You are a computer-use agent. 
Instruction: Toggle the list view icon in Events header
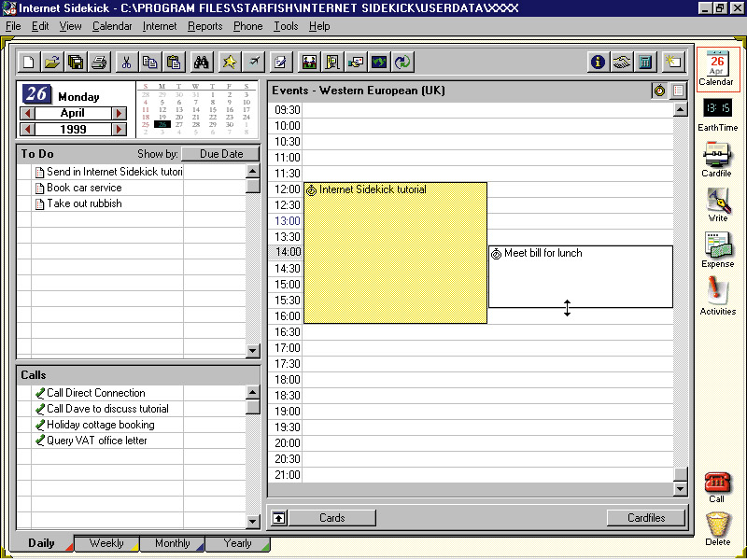coord(678,91)
